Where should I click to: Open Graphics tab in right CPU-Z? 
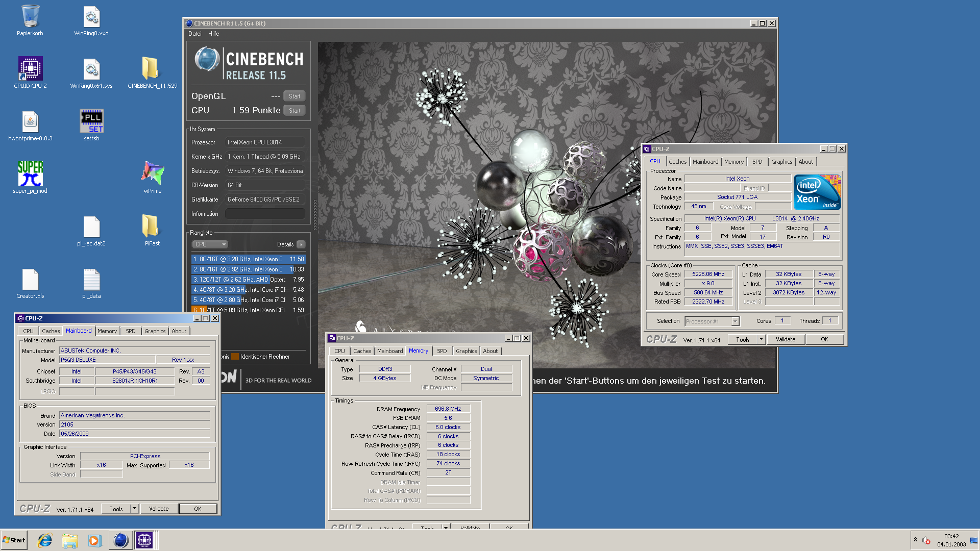point(781,162)
